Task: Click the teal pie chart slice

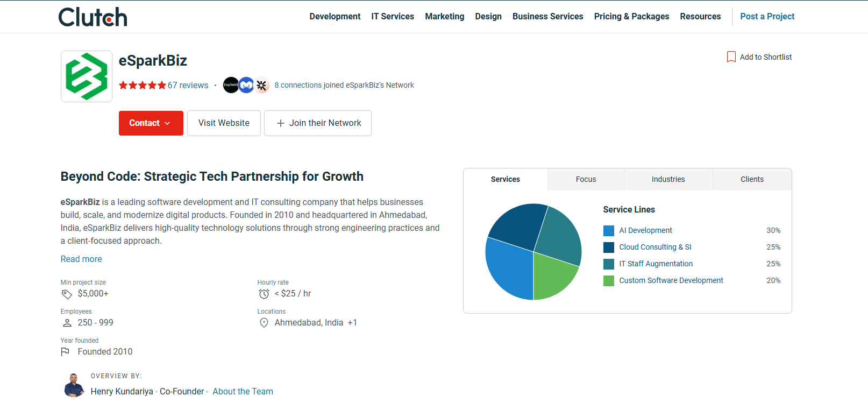Action: point(559,236)
